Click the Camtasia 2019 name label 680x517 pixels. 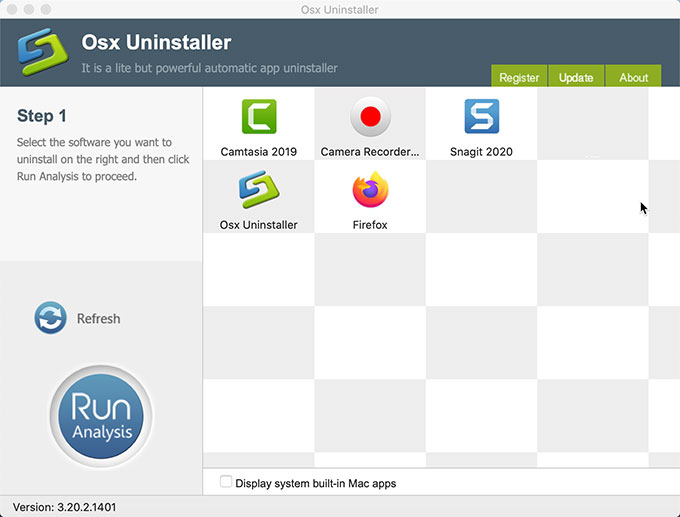tap(258, 152)
